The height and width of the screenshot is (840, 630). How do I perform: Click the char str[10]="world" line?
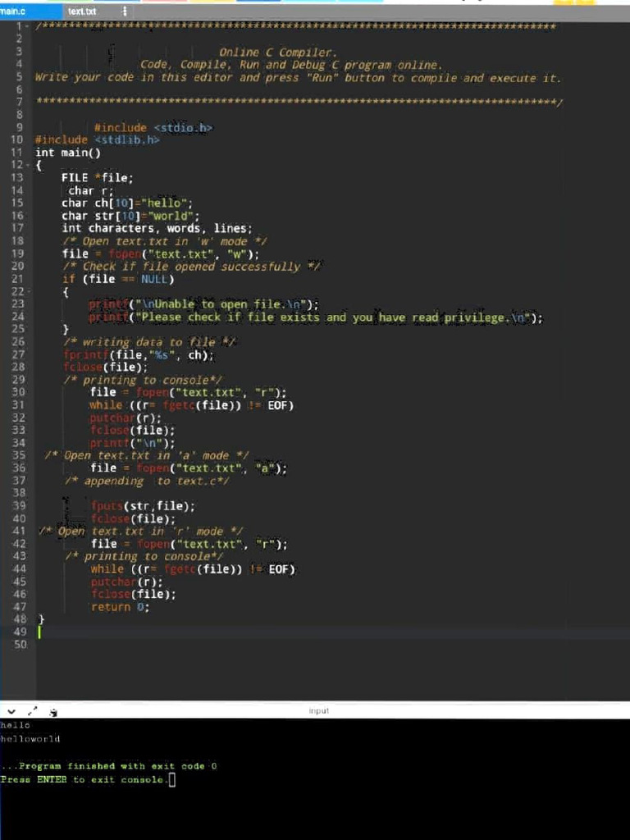(130, 216)
